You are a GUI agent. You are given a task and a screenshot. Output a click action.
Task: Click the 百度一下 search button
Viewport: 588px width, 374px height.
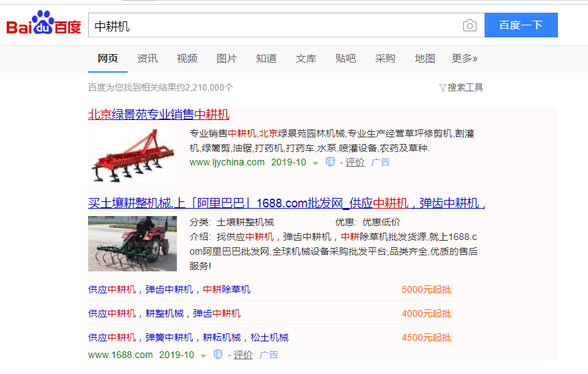click(521, 25)
